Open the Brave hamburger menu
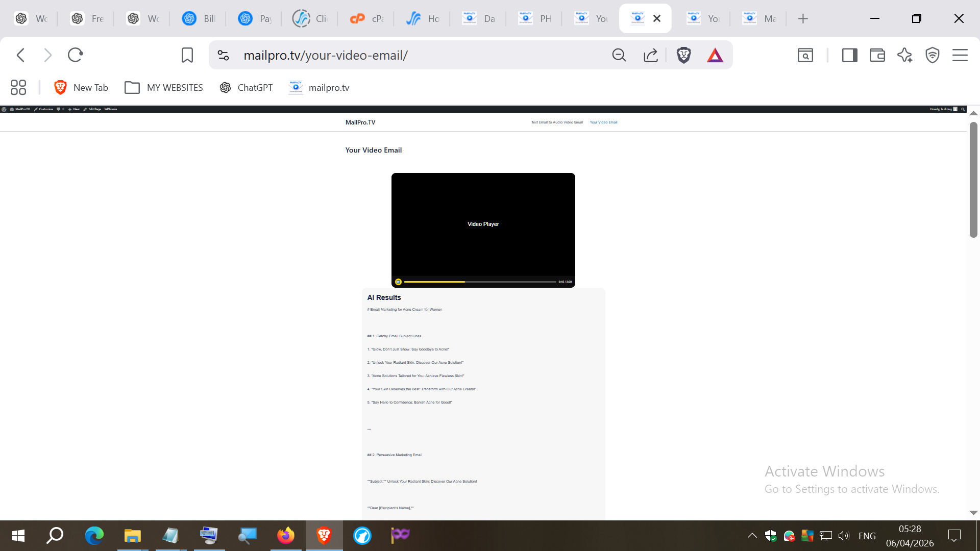 (960, 55)
